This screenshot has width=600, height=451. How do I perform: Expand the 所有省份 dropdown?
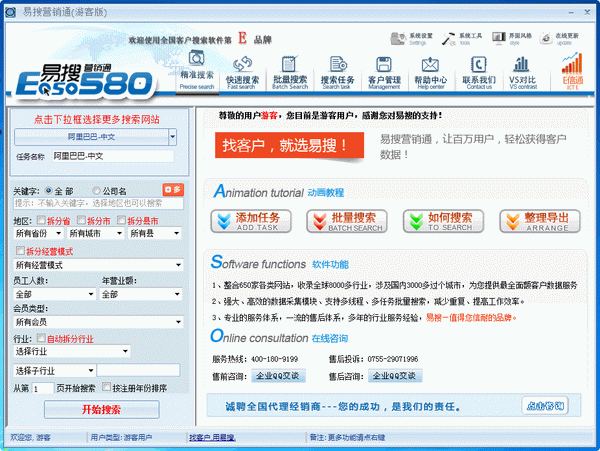(38, 233)
